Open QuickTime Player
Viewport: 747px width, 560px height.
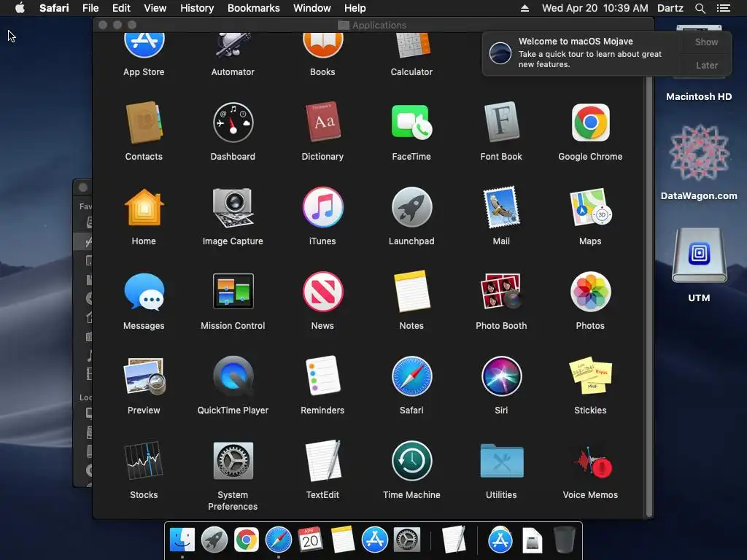coord(233,377)
